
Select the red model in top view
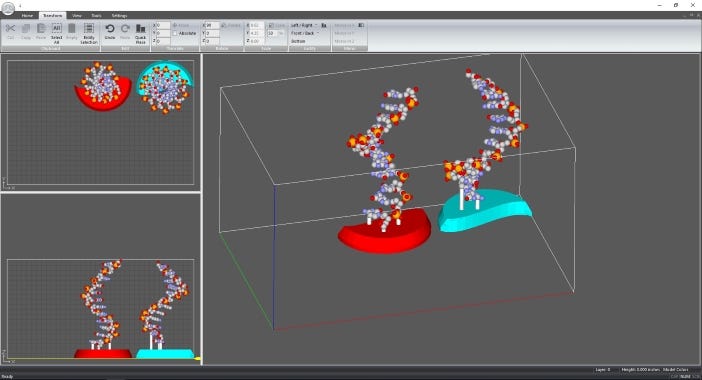tap(103, 86)
